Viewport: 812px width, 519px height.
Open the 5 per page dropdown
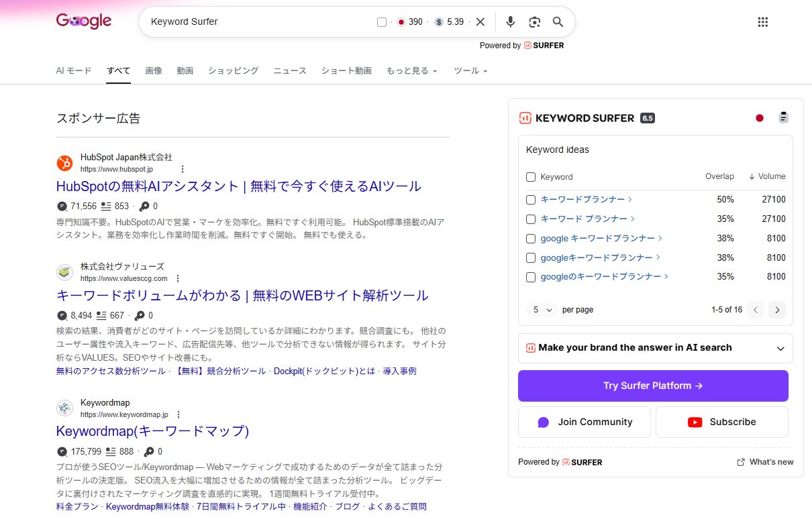point(542,310)
